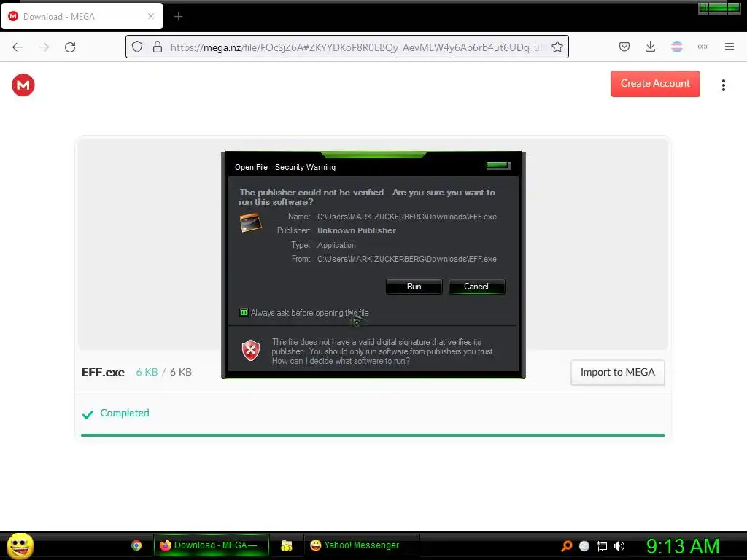Click the red shield warning icon
Viewport: 747px width, 560px height.
[251, 351]
